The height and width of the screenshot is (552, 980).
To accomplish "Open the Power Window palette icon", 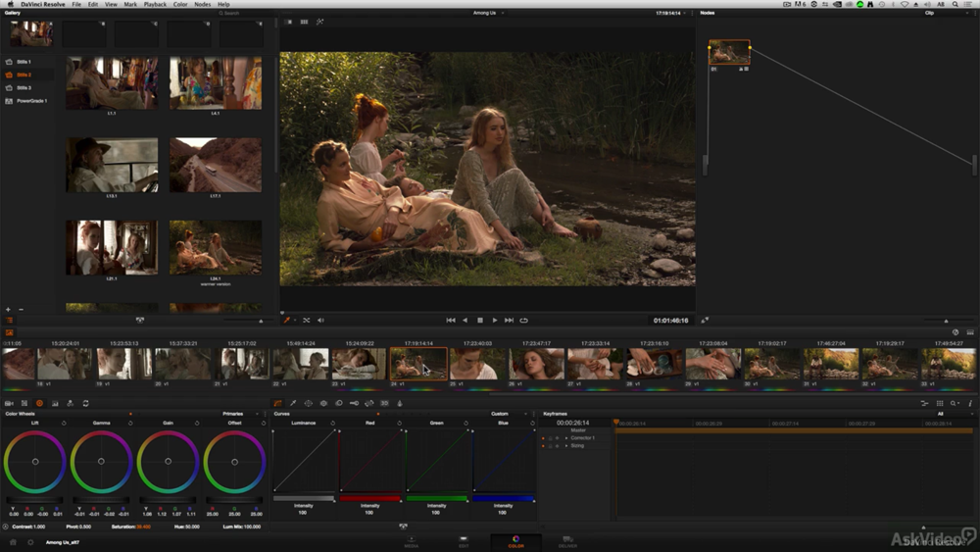I will click(x=308, y=403).
